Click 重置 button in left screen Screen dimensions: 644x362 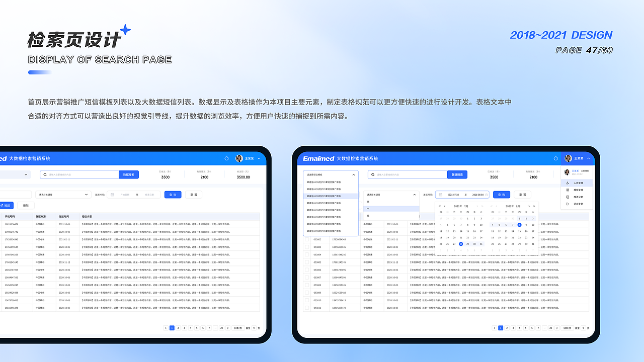pyautogui.click(x=194, y=195)
